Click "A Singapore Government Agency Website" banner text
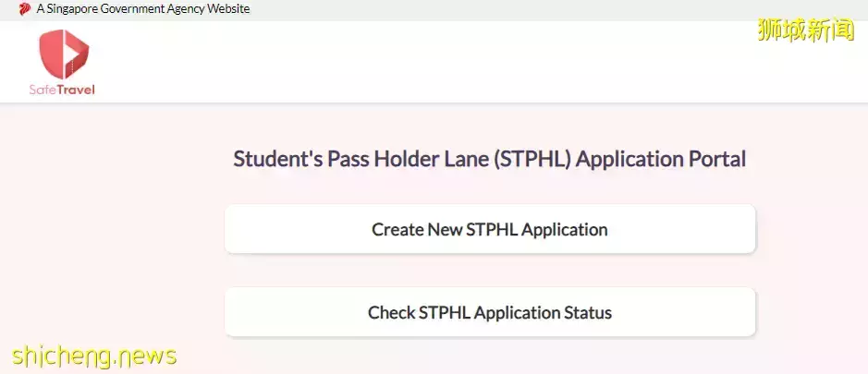 [x=143, y=9]
